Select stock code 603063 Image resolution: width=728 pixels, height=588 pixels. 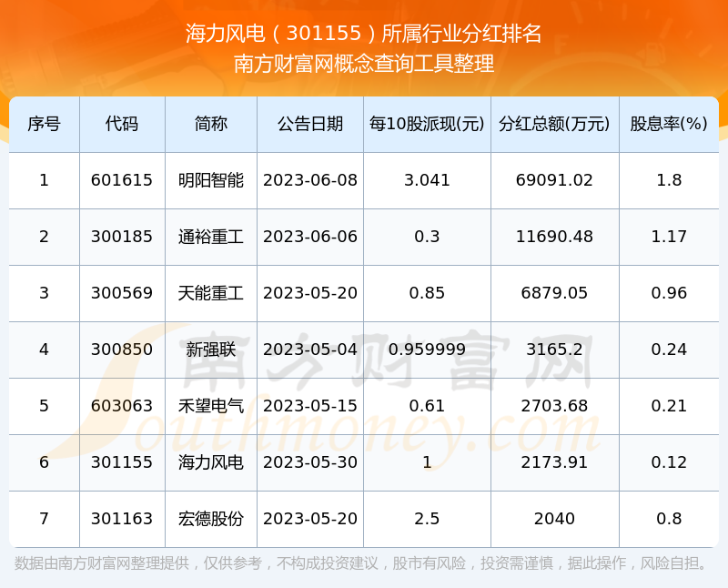(x=122, y=406)
